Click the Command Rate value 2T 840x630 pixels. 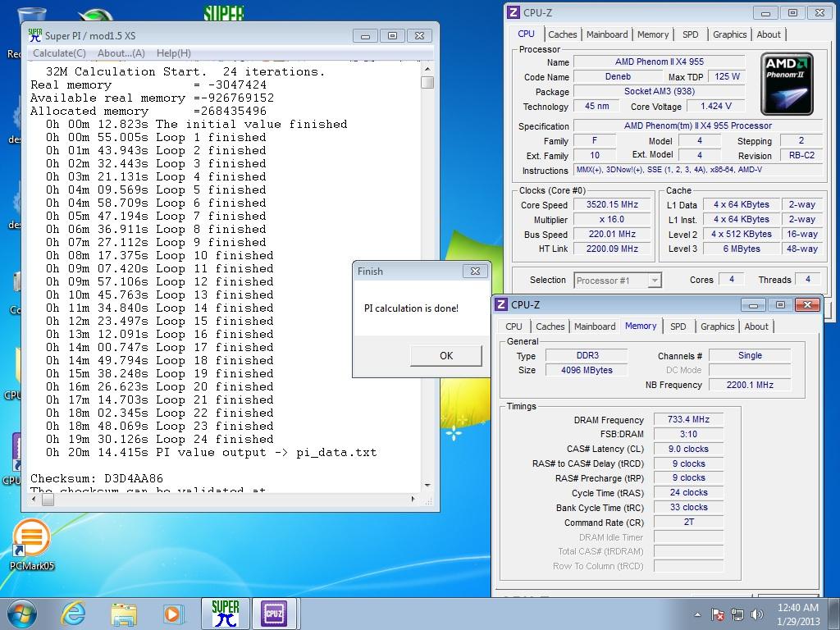pos(688,522)
